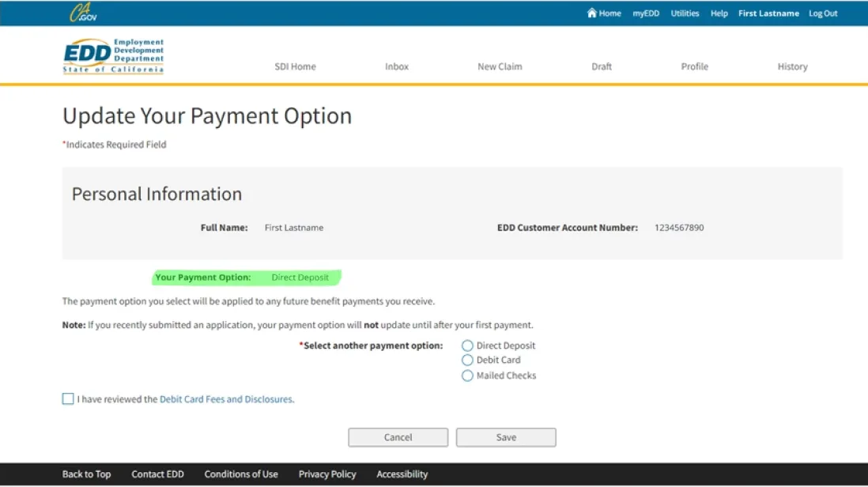Select the Debit Card radio button

pyautogui.click(x=467, y=361)
